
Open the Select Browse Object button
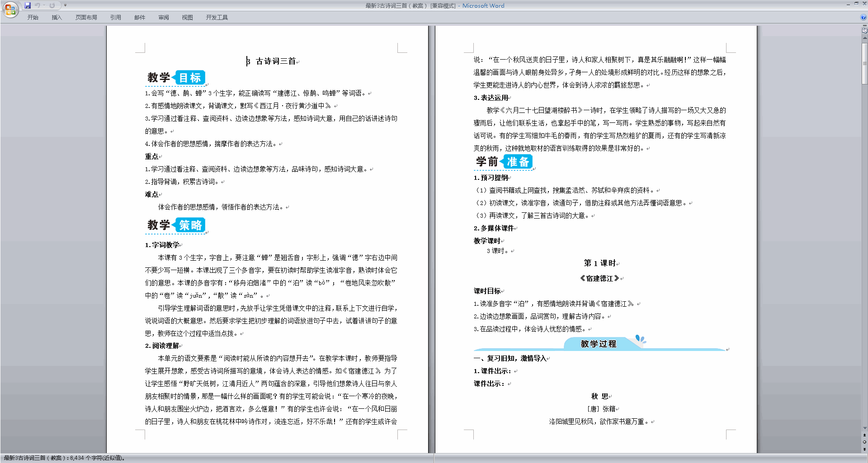tap(865, 442)
